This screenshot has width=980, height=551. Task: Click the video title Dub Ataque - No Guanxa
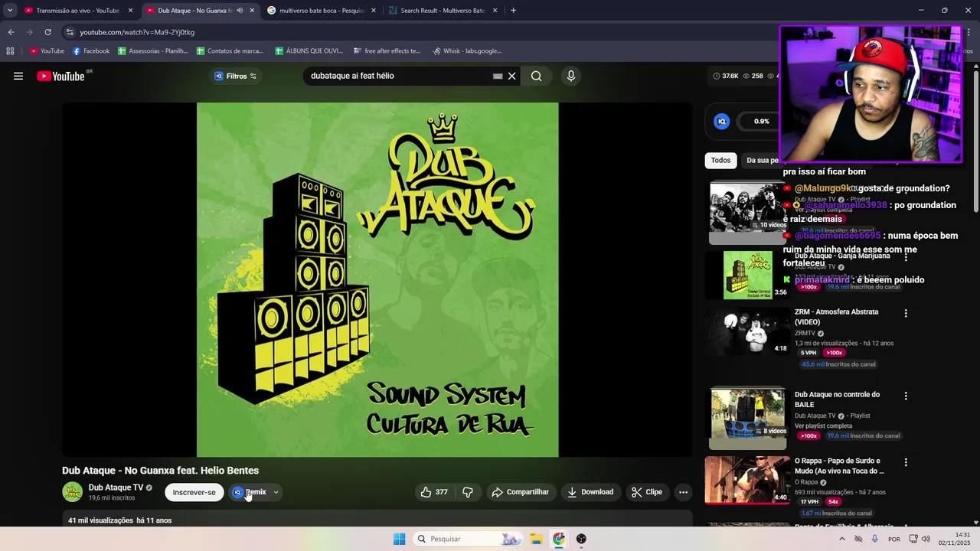click(161, 471)
